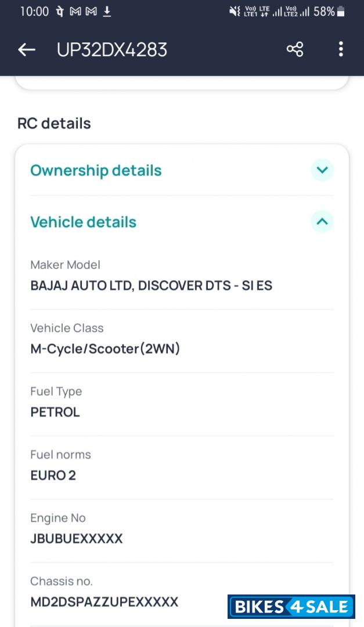
Task: Tap the battery icon in status bar
Action: coord(341,12)
